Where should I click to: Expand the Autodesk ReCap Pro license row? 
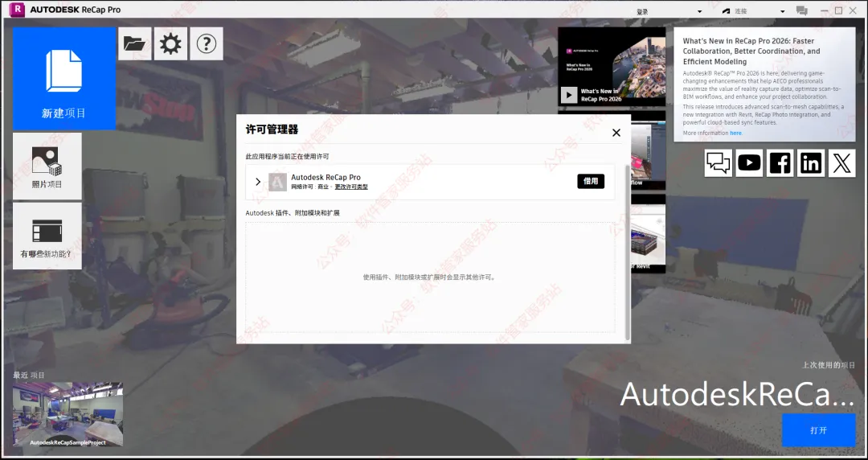click(258, 181)
